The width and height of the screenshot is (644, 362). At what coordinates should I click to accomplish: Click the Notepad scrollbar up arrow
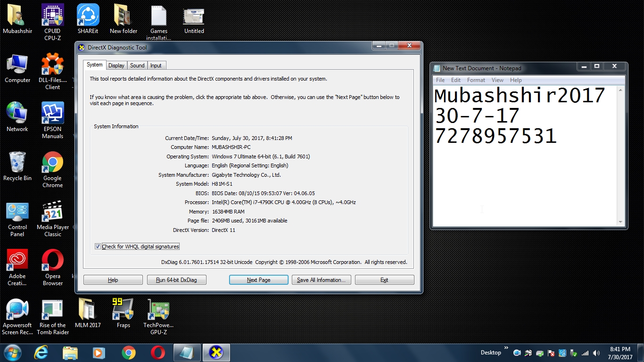click(x=620, y=90)
